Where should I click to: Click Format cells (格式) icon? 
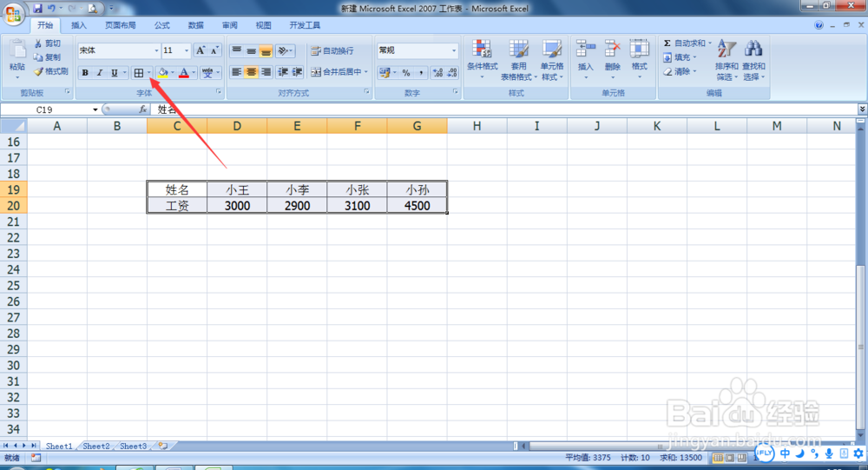click(x=640, y=49)
